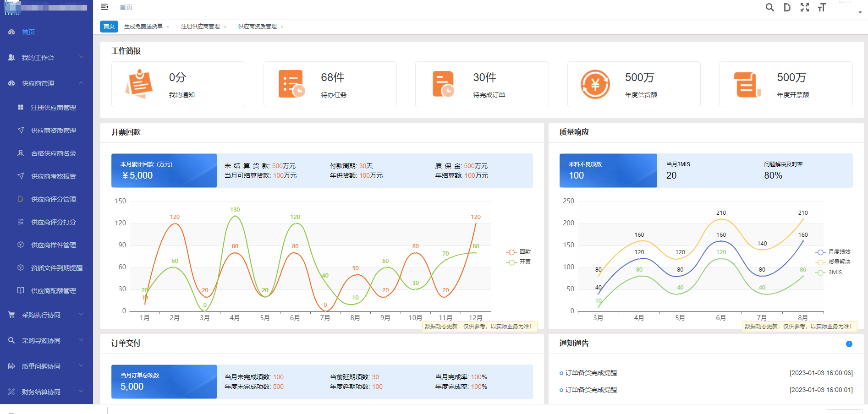Click blue more-arrow icon in 通知通告

[849, 344]
